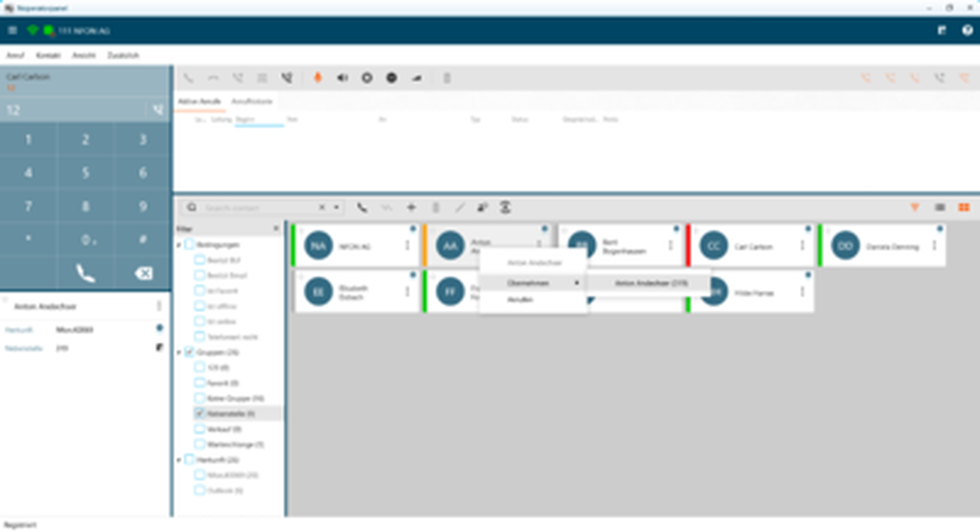Switch to orange grid tile view icon
Image resolution: width=980 pixels, height=532 pixels.
coord(963,207)
